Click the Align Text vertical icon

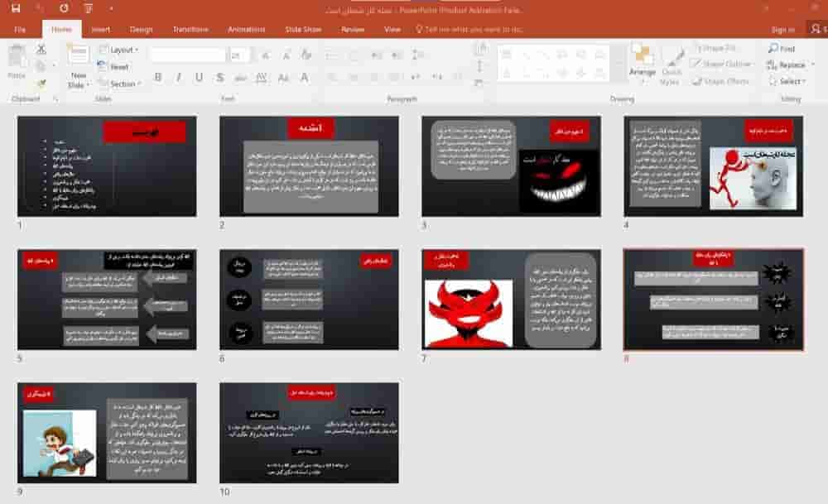click(479, 66)
